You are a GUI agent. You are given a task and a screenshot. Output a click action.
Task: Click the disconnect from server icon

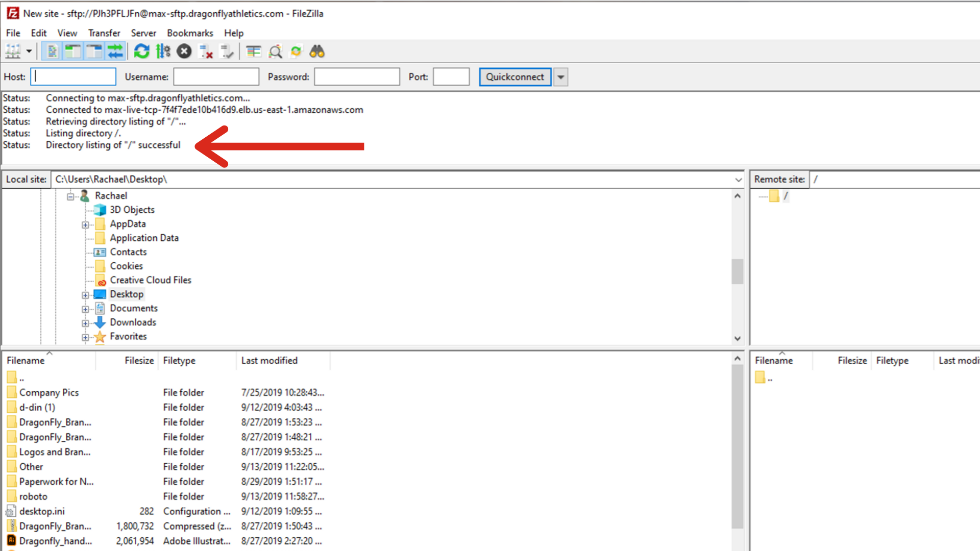(205, 52)
